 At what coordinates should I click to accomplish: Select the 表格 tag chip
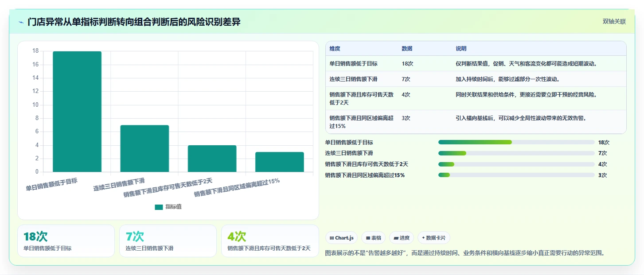click(x=374, y=238)
